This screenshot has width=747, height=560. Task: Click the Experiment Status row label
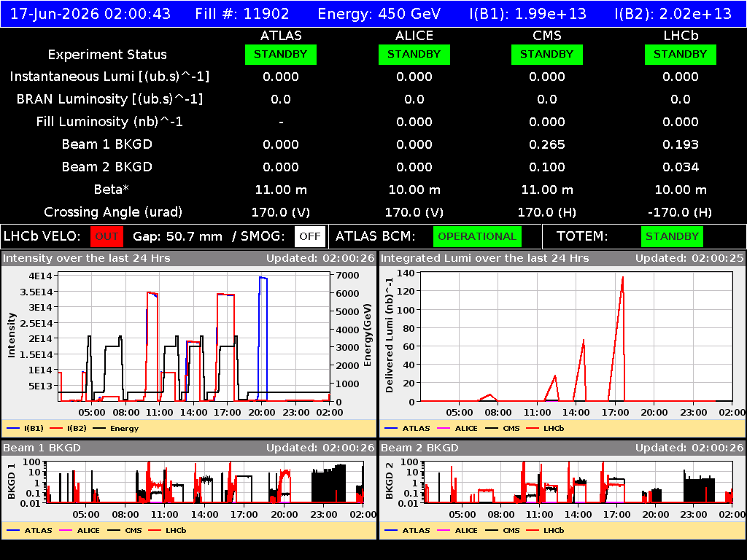tap(107, 55)
